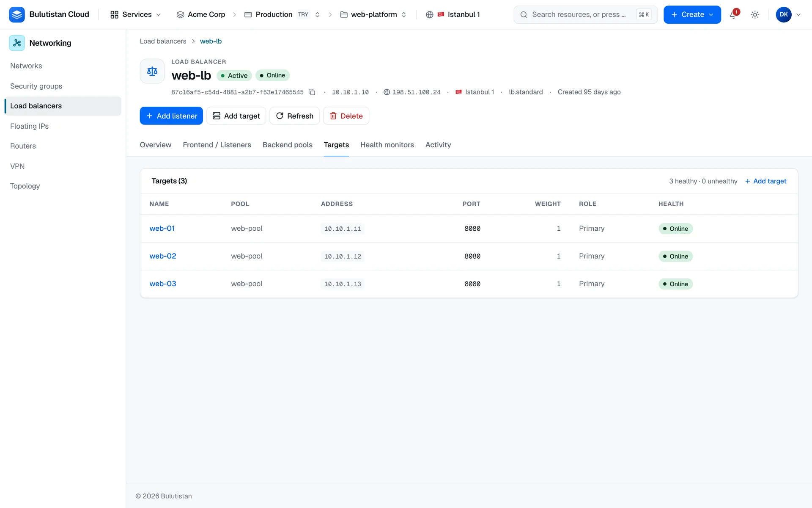The height and width of the screenshot is (508, 812).
Task: Open the Create dropdown button
Action: click(692, 14)
